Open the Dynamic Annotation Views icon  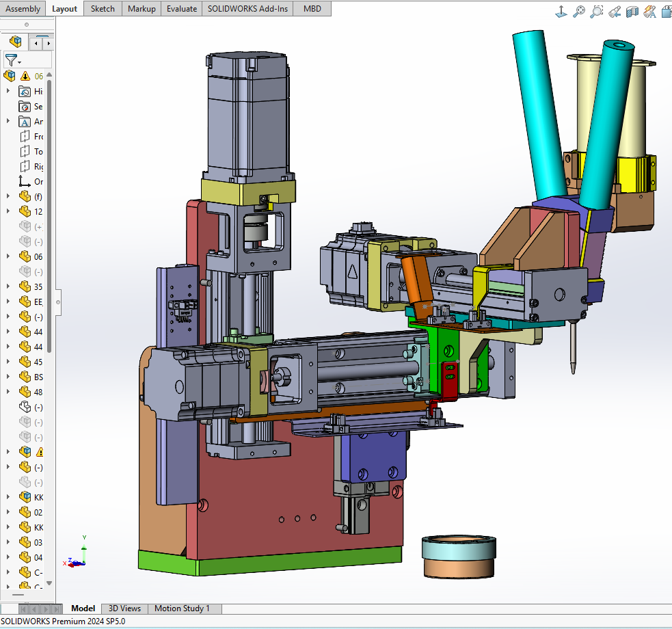[x=650, y=11]
